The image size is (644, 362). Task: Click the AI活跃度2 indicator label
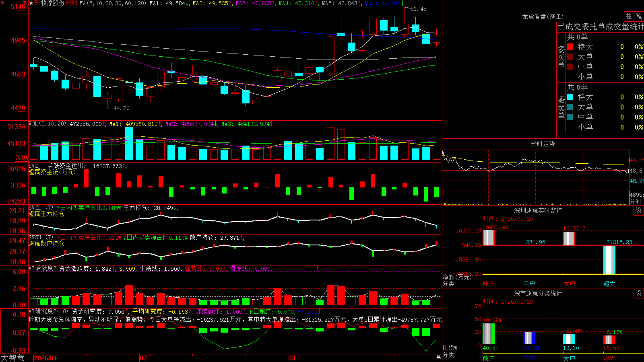(x=43, y=268)
